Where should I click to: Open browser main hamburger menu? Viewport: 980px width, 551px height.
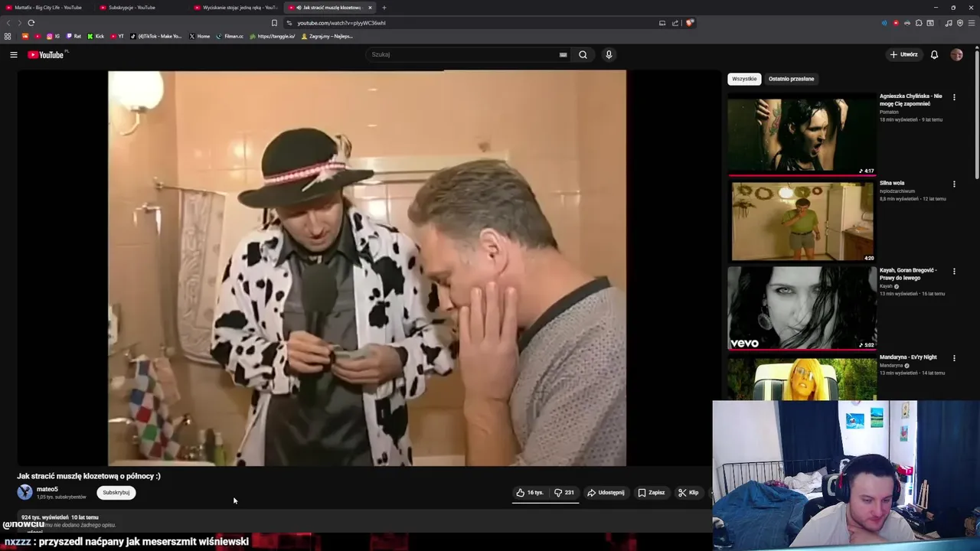click(972, 23)
